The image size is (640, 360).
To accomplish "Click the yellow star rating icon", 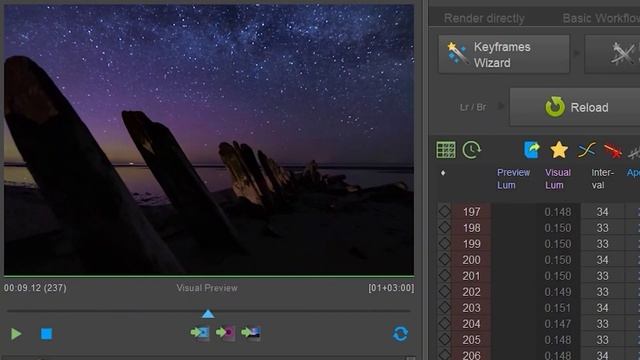I will 559,150.
